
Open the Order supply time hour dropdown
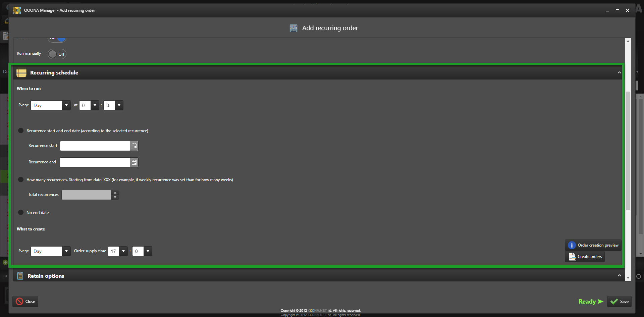(123, 251)
